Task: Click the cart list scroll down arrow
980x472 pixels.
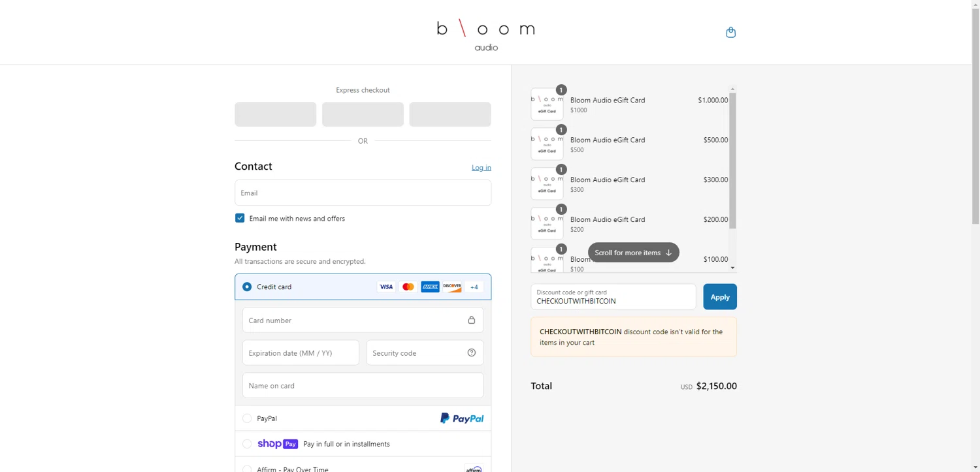Action: (x=732, y=268)
